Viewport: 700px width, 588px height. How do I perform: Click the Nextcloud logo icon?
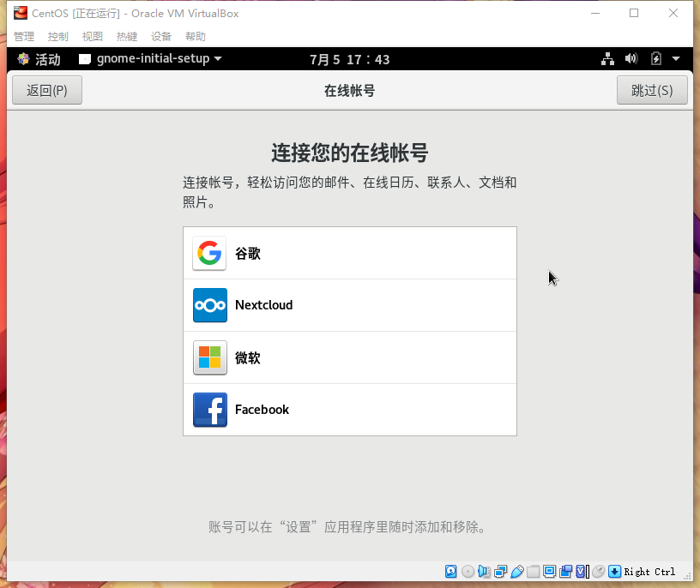(x=210, y=305)
